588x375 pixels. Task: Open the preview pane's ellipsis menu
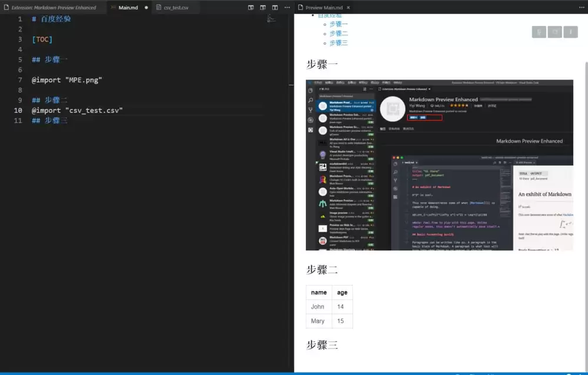click(581, 8)
